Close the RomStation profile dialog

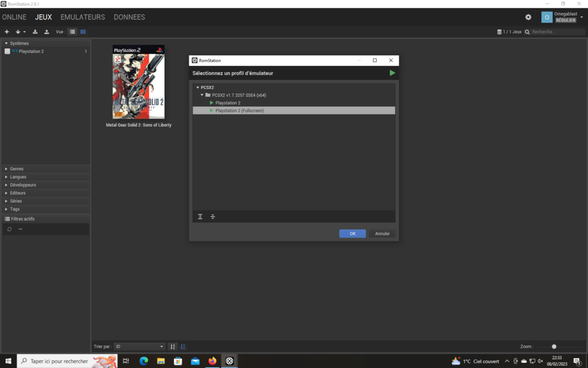tap(391, 61)
